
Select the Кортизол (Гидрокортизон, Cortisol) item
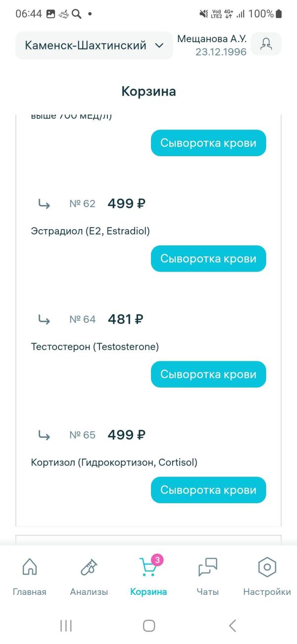[114, 463]
